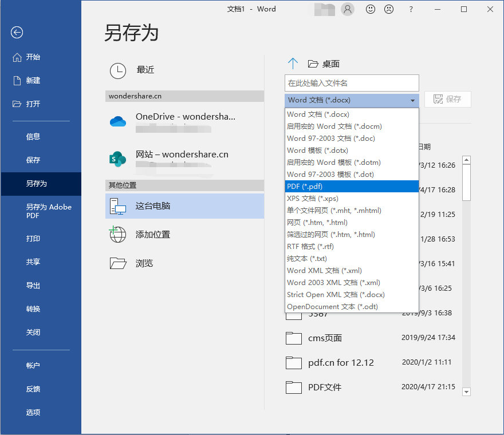Choose Strict Open XML 文档 (*.docx)
This screenshot has height=435, width=504.
click(352, 295)
